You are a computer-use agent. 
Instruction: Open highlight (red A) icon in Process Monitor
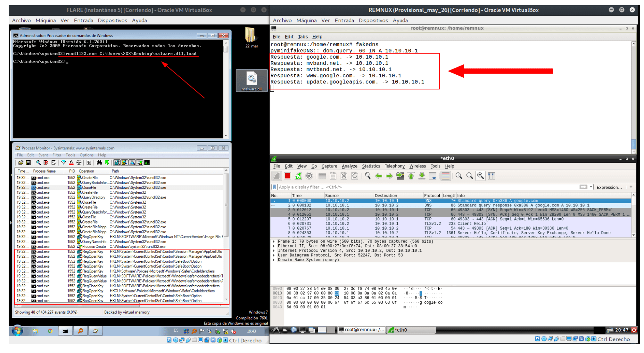tap(71, 163)
